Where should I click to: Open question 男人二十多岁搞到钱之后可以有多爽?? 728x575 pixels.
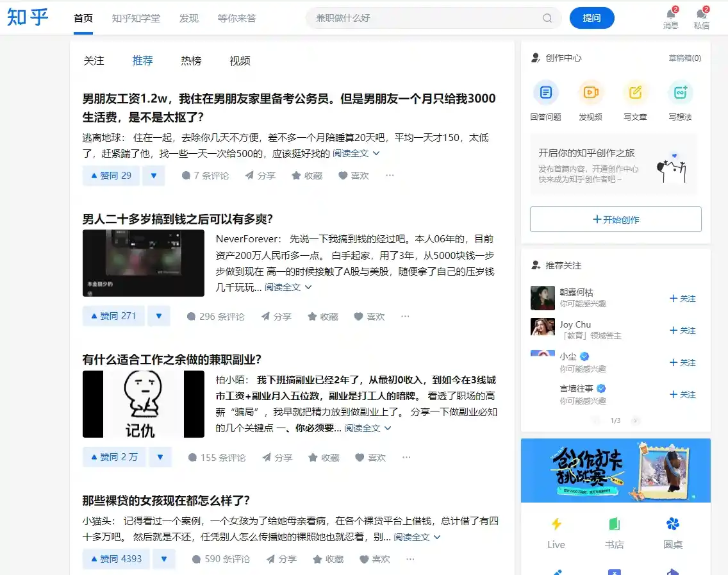point(178,219)
